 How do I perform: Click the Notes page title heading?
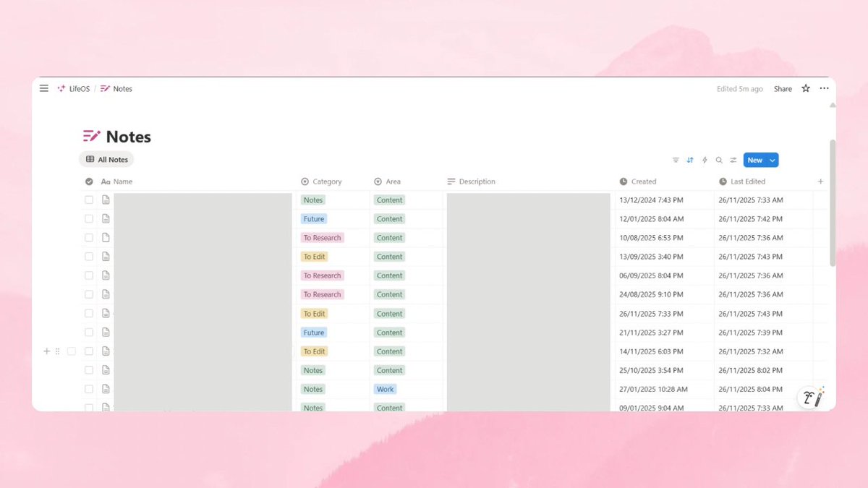coord(129,137)
